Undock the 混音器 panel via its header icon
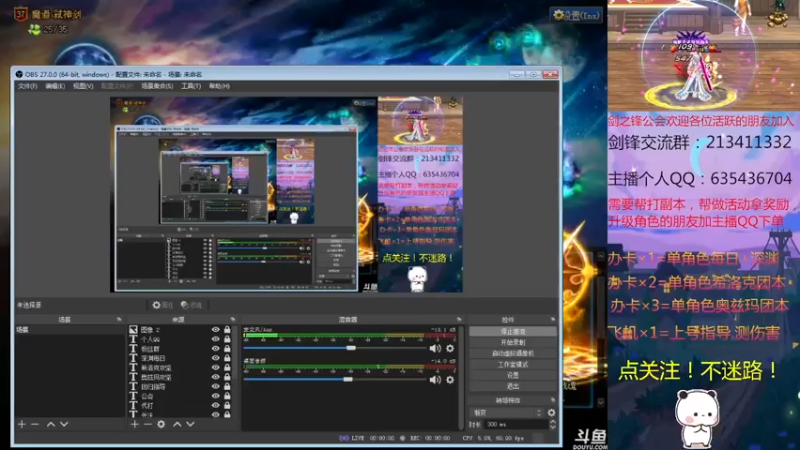Image resolution: width=800 pixels, height=450 pixels. [x=459, y=319]
